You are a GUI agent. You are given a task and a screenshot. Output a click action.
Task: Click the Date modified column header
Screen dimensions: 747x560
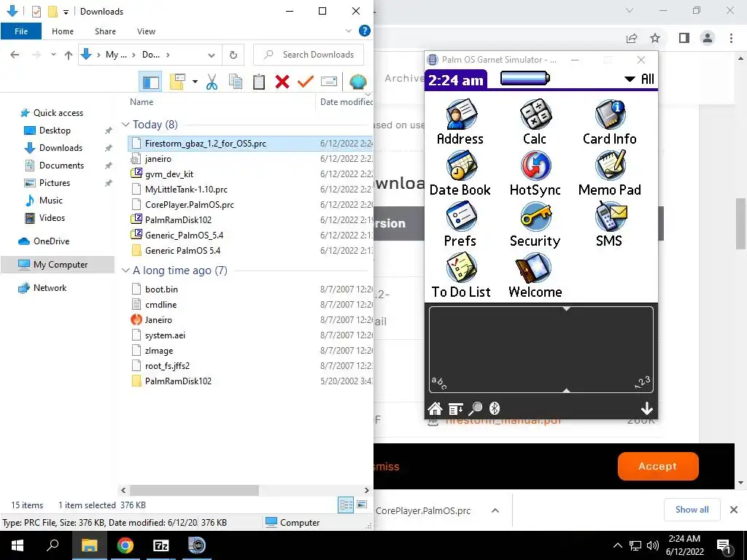click(x=345, y=102)
